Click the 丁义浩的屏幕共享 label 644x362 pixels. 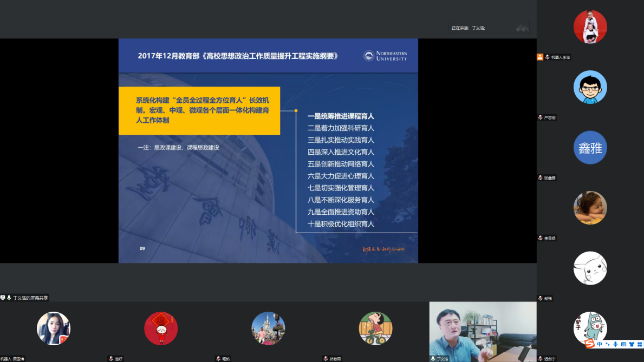tap(30, 298)
